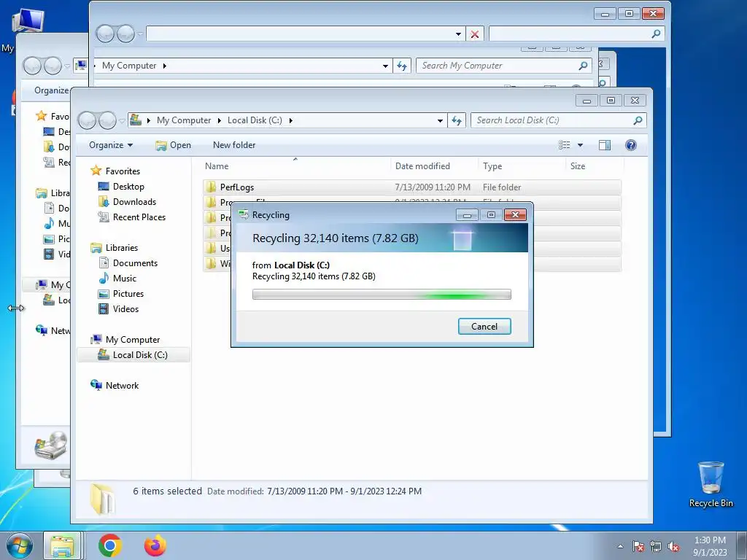747x560 pixels.
Task: Open address dropdown in back window
Action: pos(458,34)
